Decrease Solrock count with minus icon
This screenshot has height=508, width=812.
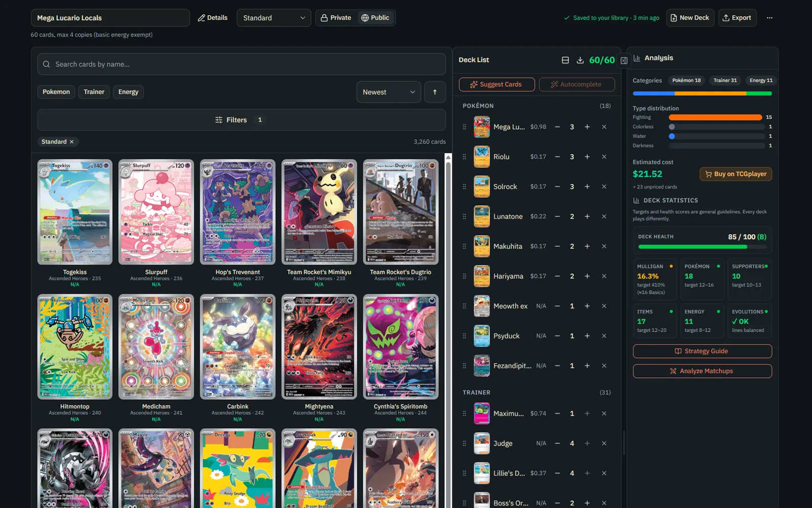tap(557, 186)
